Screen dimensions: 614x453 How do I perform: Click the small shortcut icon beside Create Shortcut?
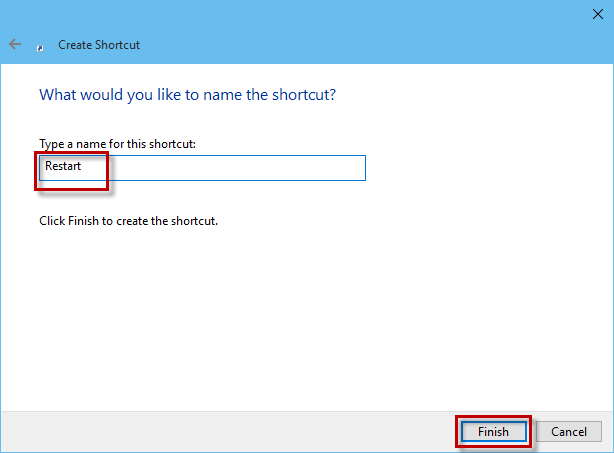click(x=40, y=46)
